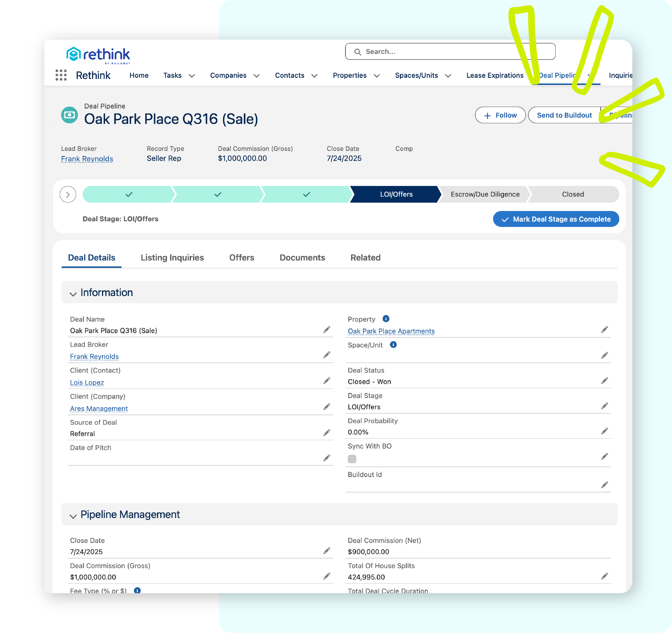Click the info icon next to Space/Unit
Screen dimensions: 672x633
[393, 345]
